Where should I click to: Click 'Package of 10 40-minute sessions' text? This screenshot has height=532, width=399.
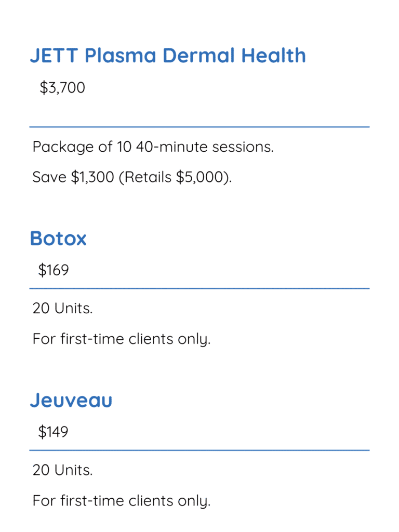[x=153, y=147]
